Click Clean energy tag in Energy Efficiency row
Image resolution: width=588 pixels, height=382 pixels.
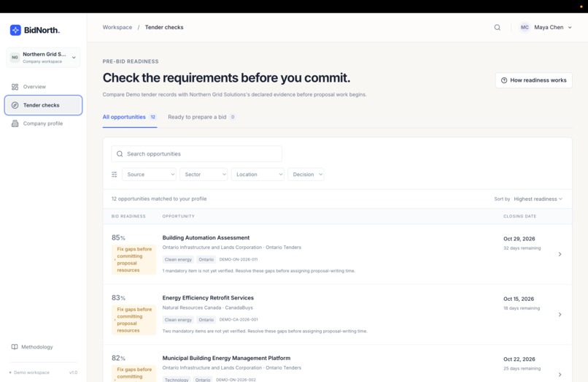pos(178,320)
